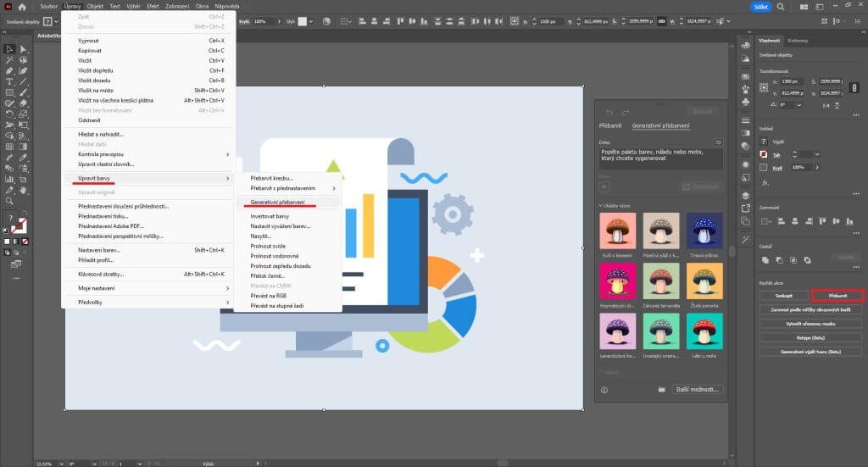Click the red mushroom sample thumbnail

point(704,331)
